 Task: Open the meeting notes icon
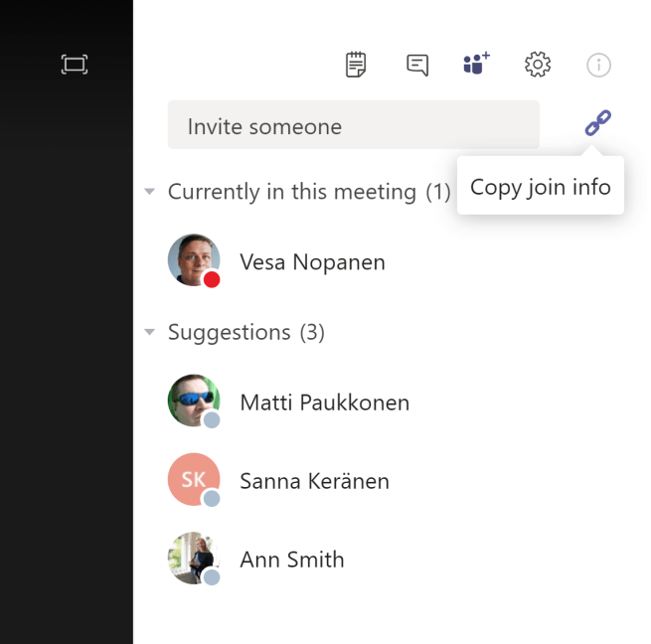(x=356, y=66)
